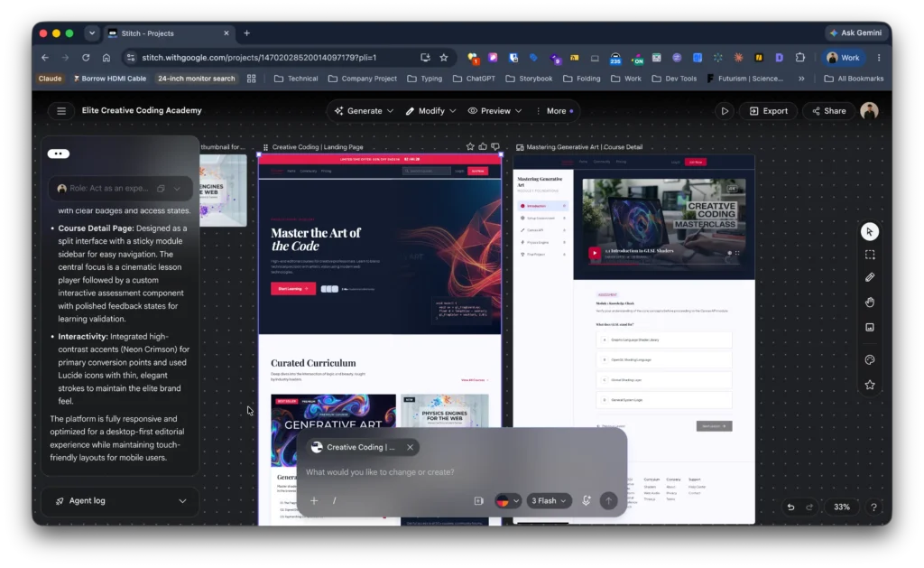Star the Creative Coding Landing Page frame
924x568 pixels.
470,147
